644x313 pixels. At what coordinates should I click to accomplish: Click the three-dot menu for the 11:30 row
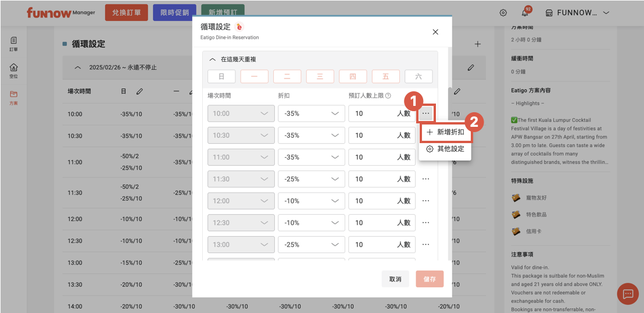coord(425,179)
